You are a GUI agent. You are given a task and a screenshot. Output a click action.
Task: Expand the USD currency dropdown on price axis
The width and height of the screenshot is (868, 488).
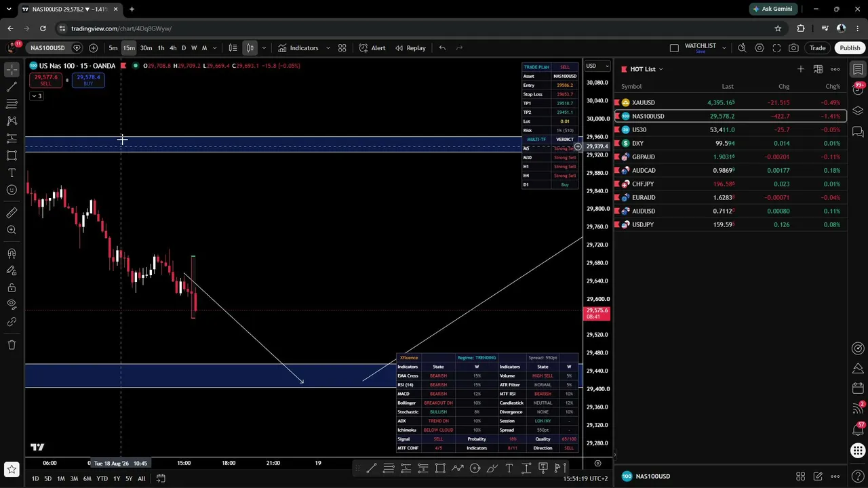coord(597,66)
